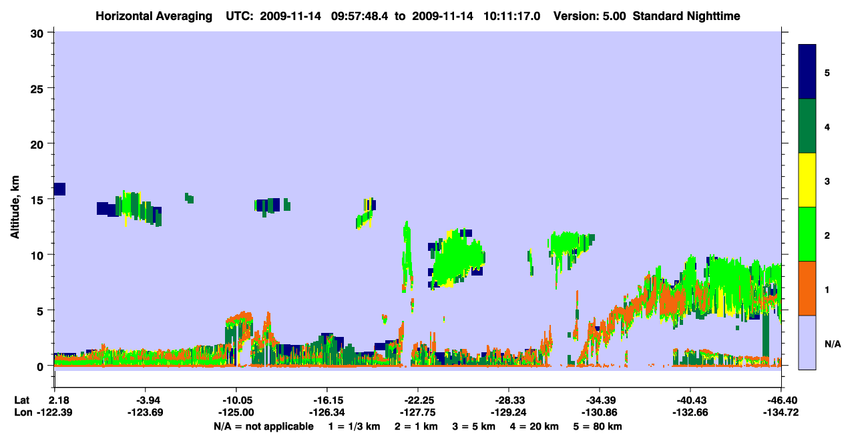Click the dark blue square at 16 km altitude
The width and height of the screenshot is (868, 445).
point(59,189)
